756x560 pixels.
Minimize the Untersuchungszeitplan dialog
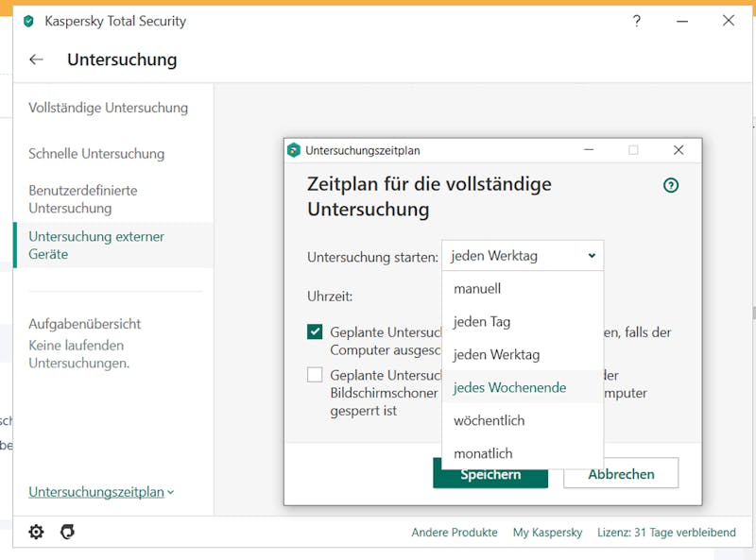point(589,150)
